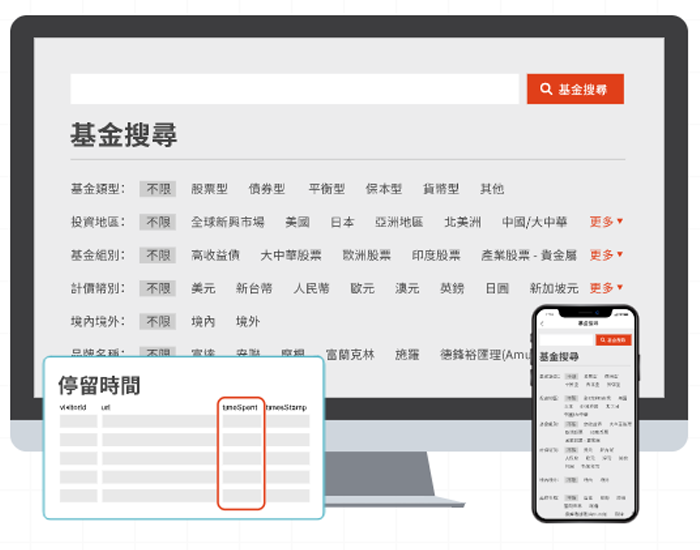This screenshot has height=550, width=700.
Task: Click the timeSpent column header
Action: (x=240, y=408)
